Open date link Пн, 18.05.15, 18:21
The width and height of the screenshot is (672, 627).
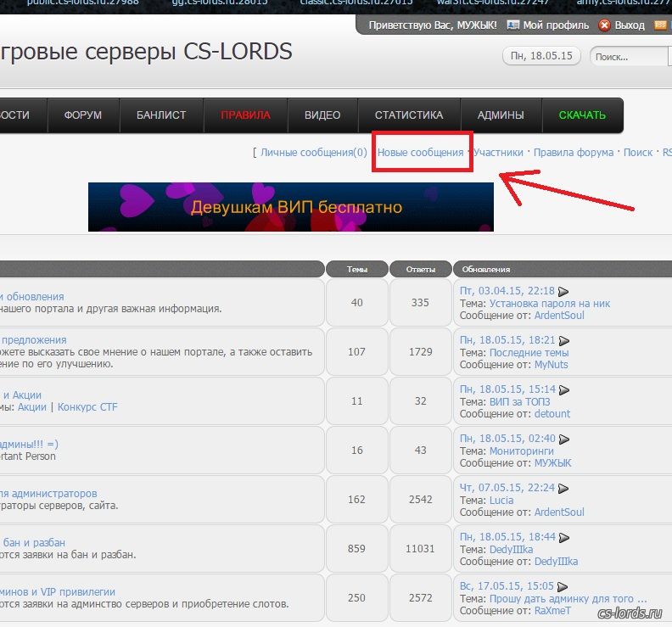507,340
